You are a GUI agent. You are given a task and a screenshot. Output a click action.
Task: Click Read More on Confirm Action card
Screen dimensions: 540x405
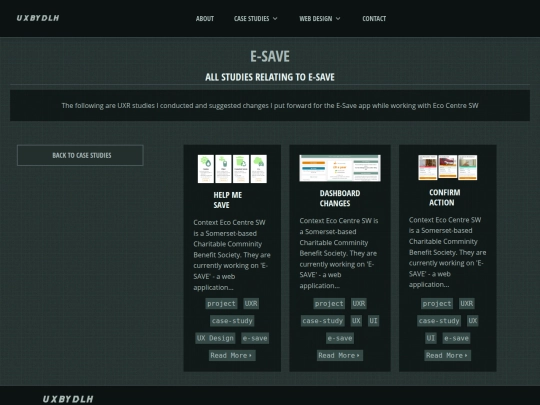(447, 355)
